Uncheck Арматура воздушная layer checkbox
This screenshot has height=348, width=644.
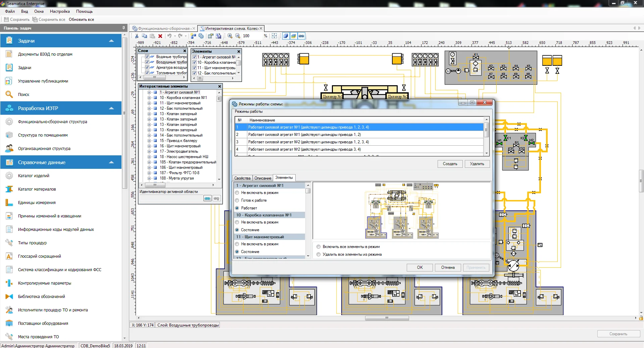(x=147, y=67)
